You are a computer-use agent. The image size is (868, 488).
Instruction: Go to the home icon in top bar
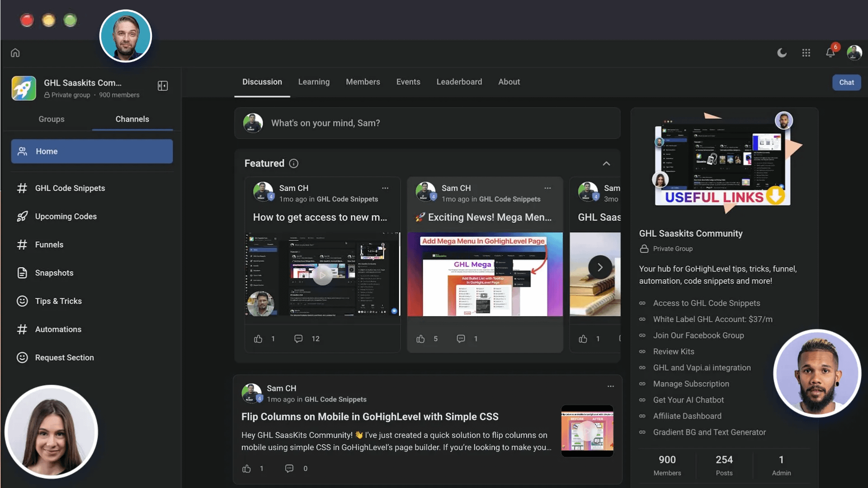[x=15, y=53]
